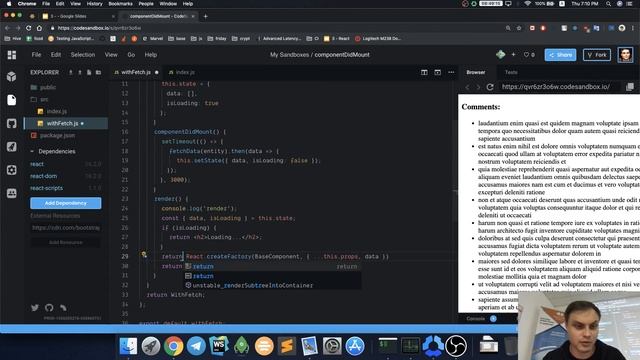Open withFetch.js in the file tree
640x360 pixels.
66,123
